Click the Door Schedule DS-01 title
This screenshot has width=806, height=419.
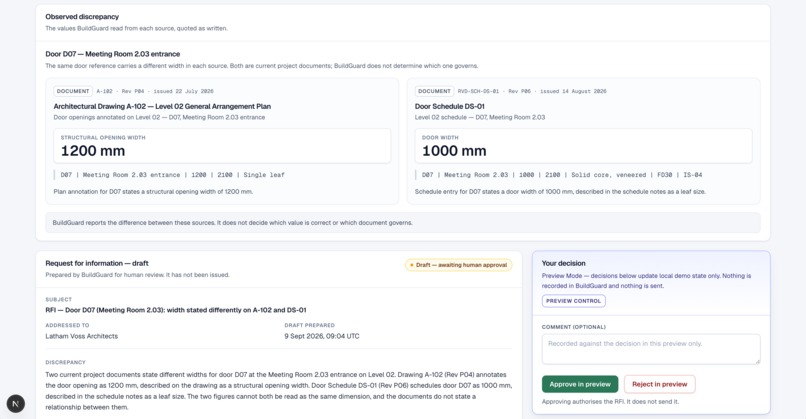click(450, 106)
